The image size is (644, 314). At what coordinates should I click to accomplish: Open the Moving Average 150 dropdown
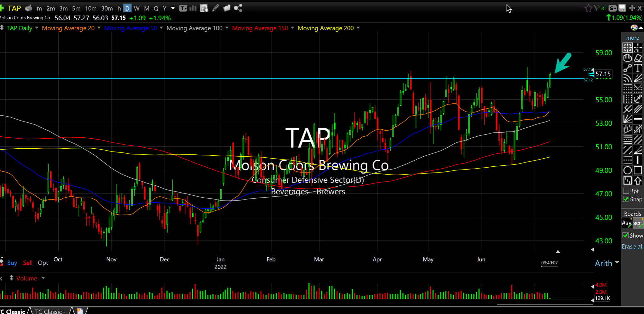click(x=292, y=28)
